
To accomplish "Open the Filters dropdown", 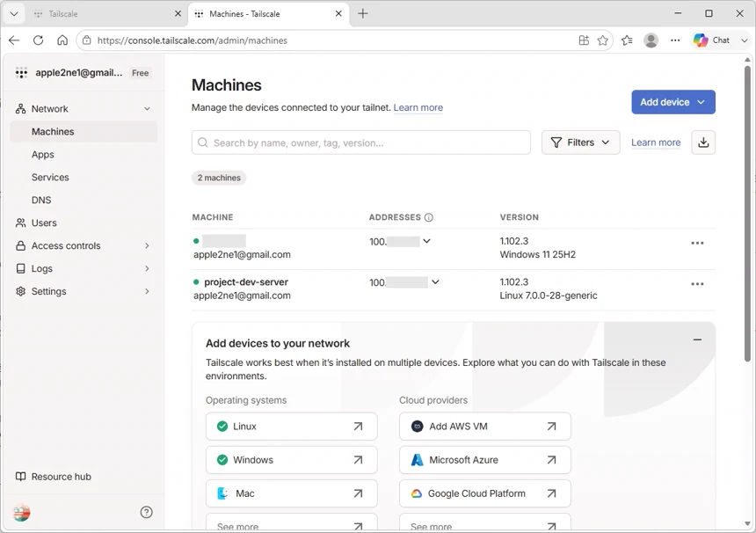I will coord(580,142).
